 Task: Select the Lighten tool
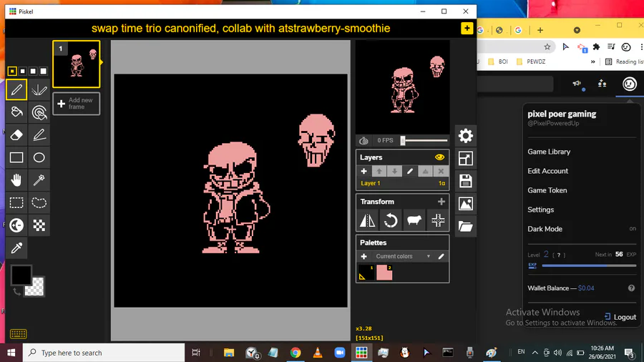16,225
